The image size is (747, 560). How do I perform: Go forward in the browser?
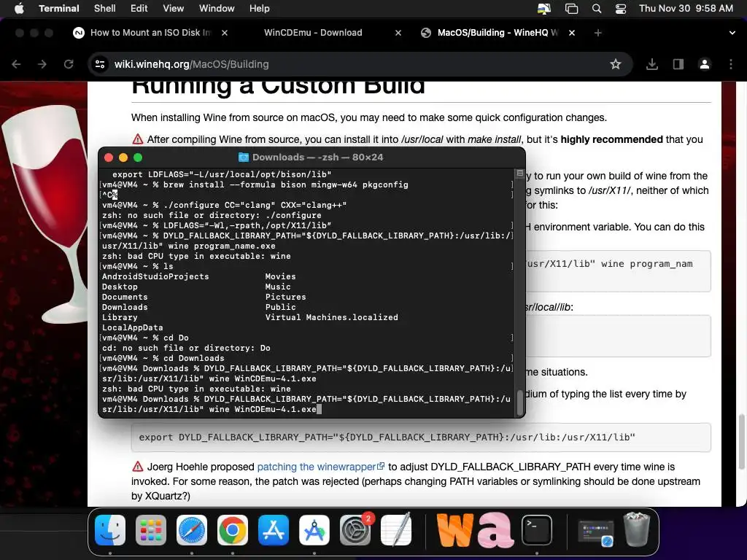42,64
